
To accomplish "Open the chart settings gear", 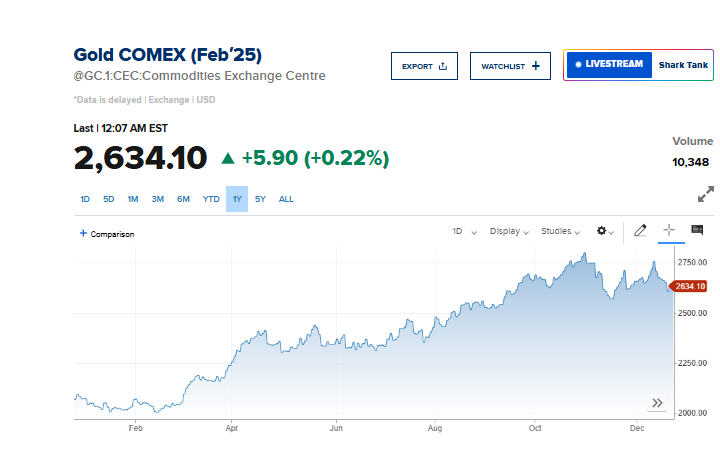I will click(604, 231).
